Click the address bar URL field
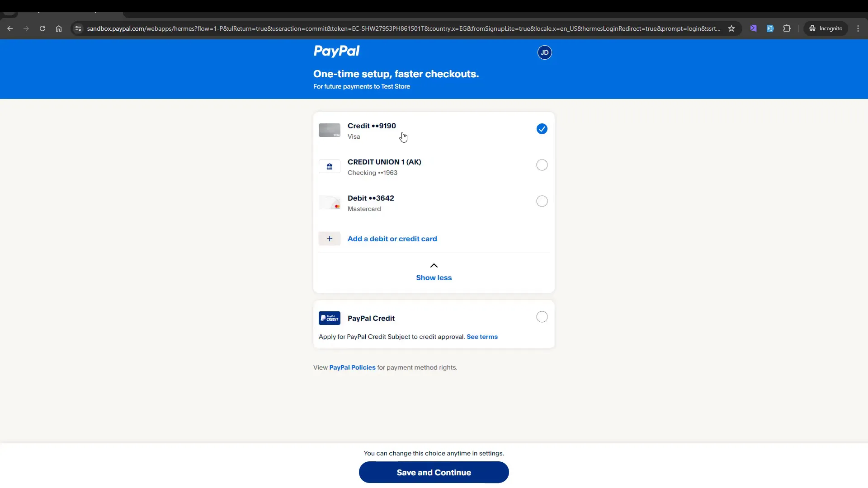This screenshot has width=868, height=488. click(404, 28)
